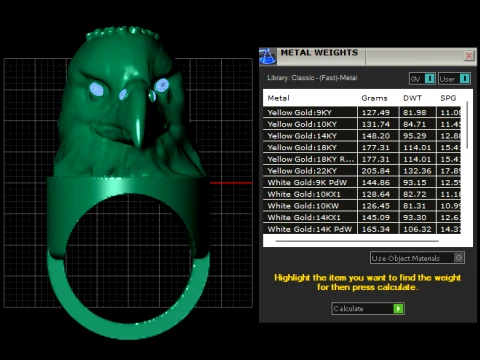Image resolution: width=480 pixels, height=360 pixels.
Task: Select the White Gold:10KW row
Action: [x=362, y=206]
